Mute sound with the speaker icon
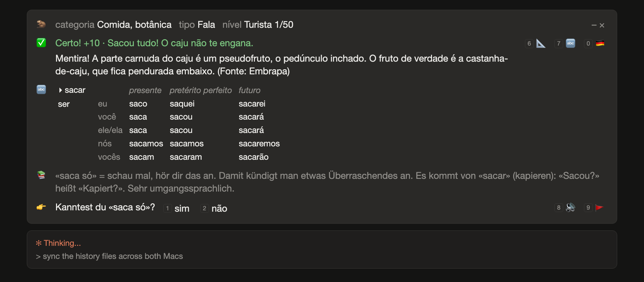Screen dimensions: 644x282 point(571,208)
